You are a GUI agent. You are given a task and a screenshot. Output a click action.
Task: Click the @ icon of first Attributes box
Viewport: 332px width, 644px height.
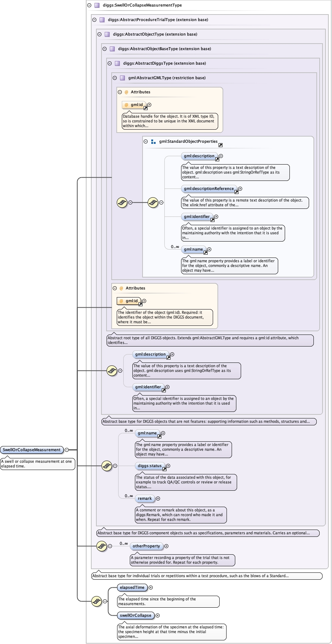click(x=127, y=92)
